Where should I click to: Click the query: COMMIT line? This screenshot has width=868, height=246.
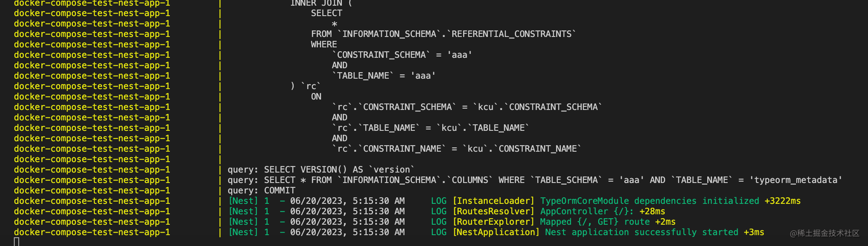pyautogui.click(x=261, y=190)
